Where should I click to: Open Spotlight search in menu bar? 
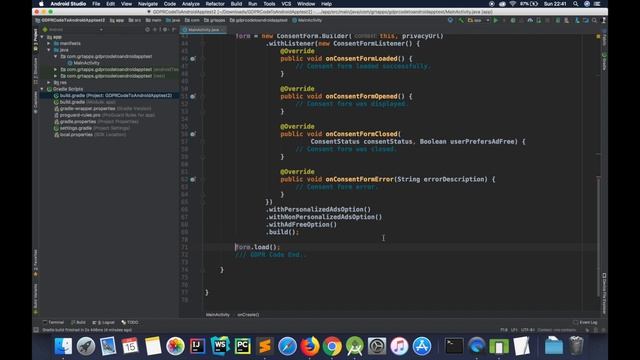576,4
